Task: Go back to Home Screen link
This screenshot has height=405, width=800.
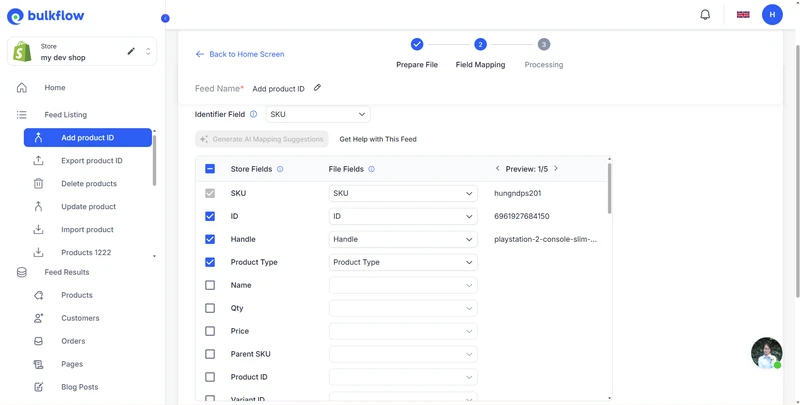Action: [240, 54]
